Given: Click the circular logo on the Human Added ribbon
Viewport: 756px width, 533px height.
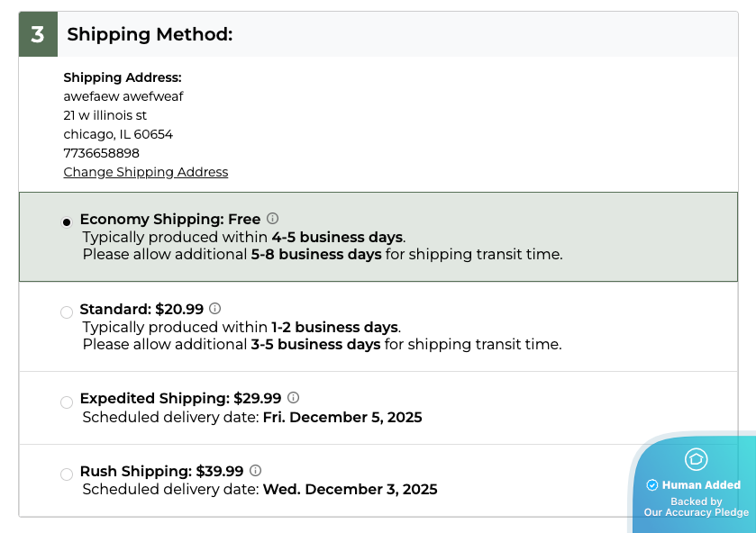Looking at the screenshot, I should click(695, 460).
